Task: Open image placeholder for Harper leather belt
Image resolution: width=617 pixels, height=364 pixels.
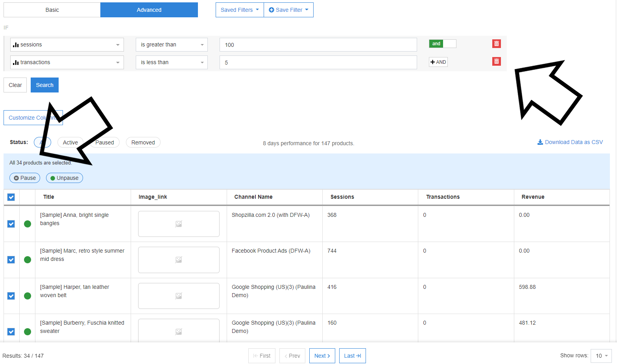Action: 179,296
